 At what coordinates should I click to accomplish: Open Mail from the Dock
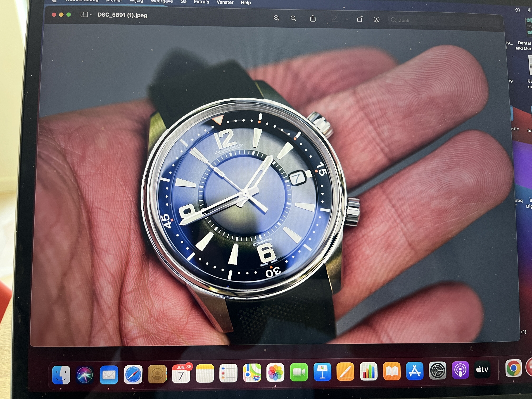(x=109, y=374)
